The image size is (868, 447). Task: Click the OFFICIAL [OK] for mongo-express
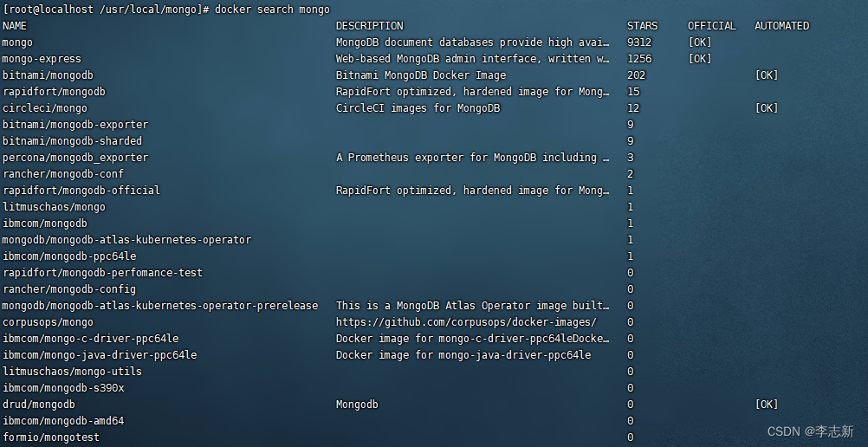[x=700, y=59]
